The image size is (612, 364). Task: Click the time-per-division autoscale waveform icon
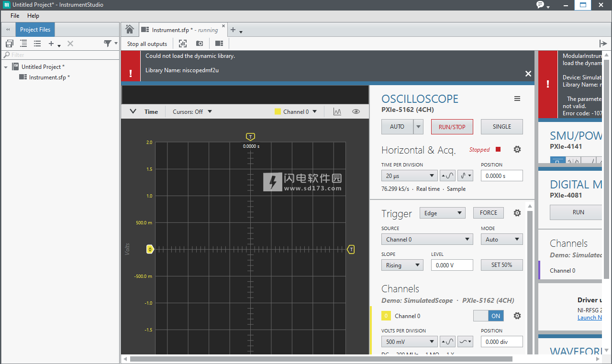tap(447, 176)
